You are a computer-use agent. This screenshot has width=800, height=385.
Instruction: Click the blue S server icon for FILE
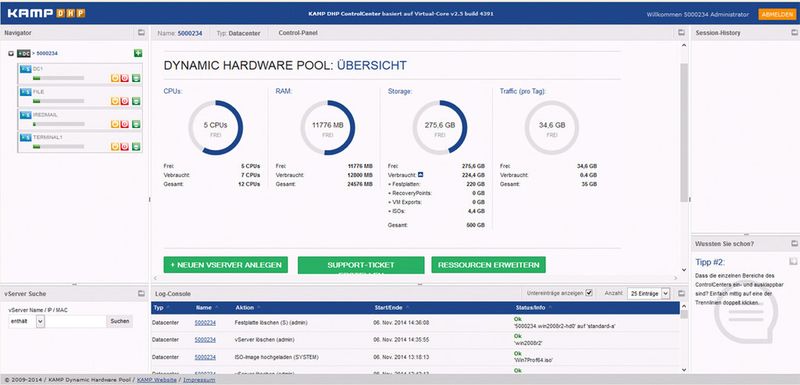[x=26, y=92]
